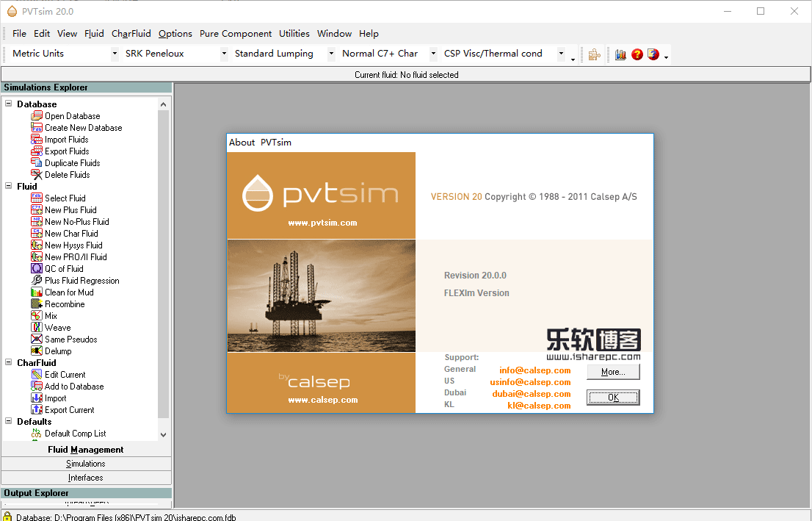
Task: Collapse the Database tree node
Action: 8,104
